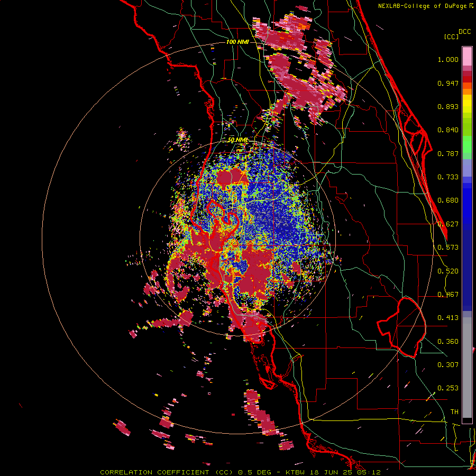Select the 0.893 legend value
Screen dimensions: 476x476
pos(448,106)
